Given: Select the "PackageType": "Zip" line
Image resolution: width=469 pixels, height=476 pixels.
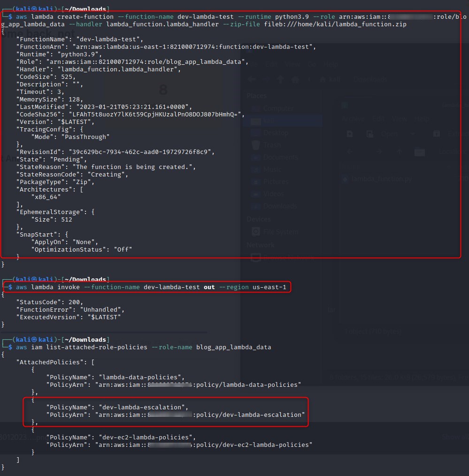Looking at the screenshot, I should tap(55, 182).
